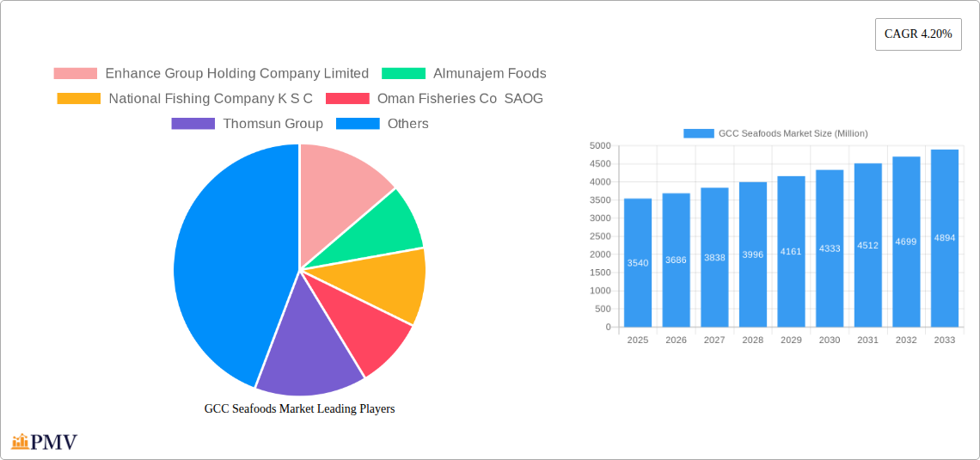
Task: Click National Fishing Company K S C label
Action: (x=211, y=99)
